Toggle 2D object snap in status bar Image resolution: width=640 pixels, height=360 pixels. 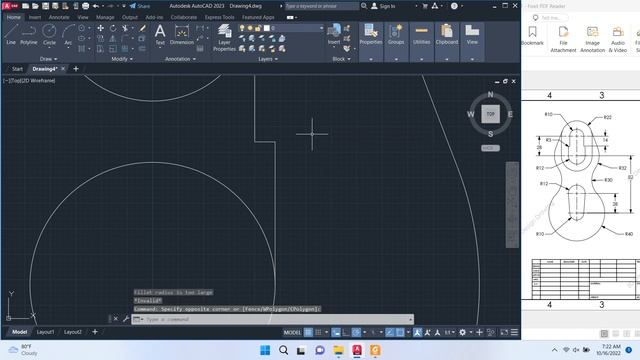tap(400, 332)
